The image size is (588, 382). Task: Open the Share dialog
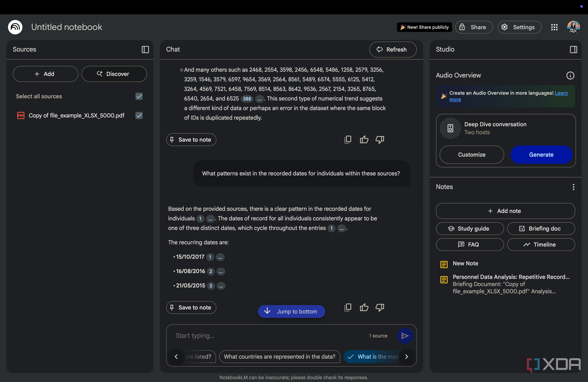pos(474,27)
